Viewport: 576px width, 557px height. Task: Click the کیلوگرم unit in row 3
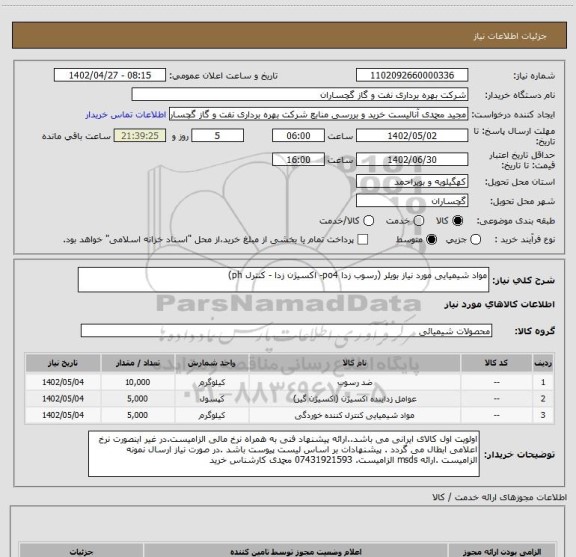pyautogui.click(x=212, y=415)
